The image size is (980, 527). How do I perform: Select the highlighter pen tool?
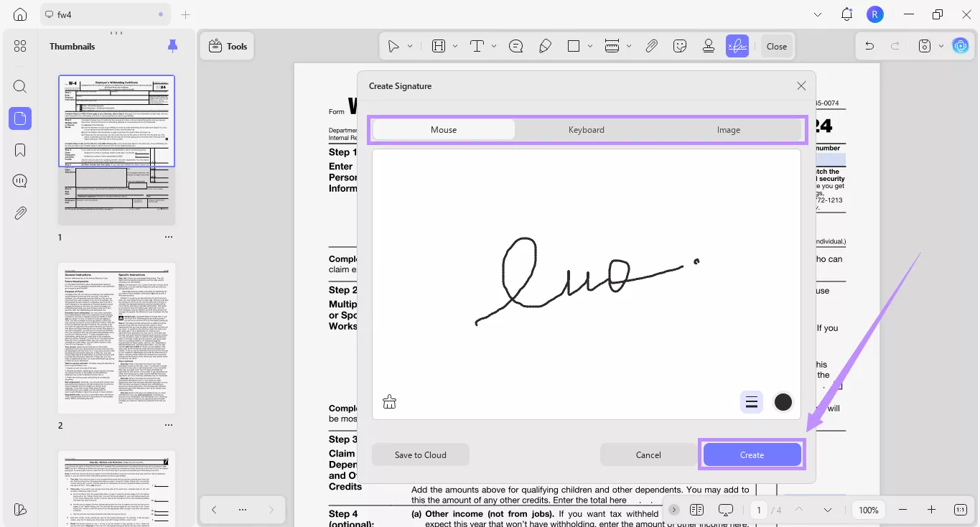tap(545, 45)
